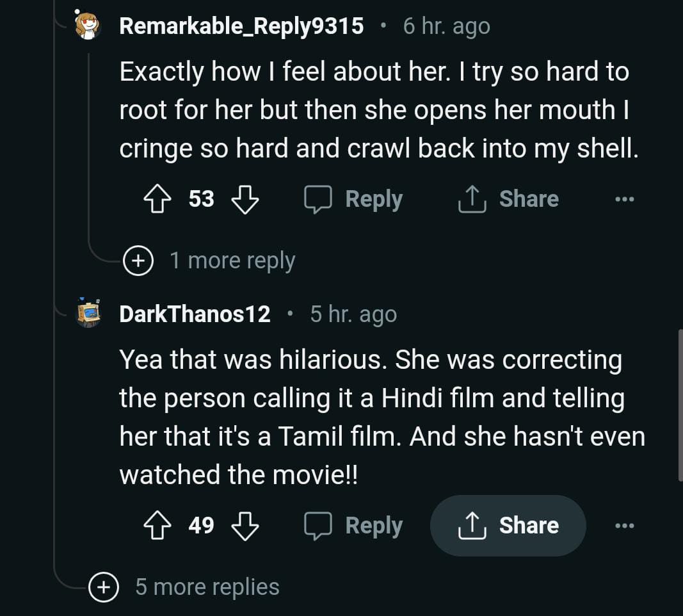Viewport: 683px width, 616px height.
Task: Open DarkThanos12's avatar
Action: 88,314
